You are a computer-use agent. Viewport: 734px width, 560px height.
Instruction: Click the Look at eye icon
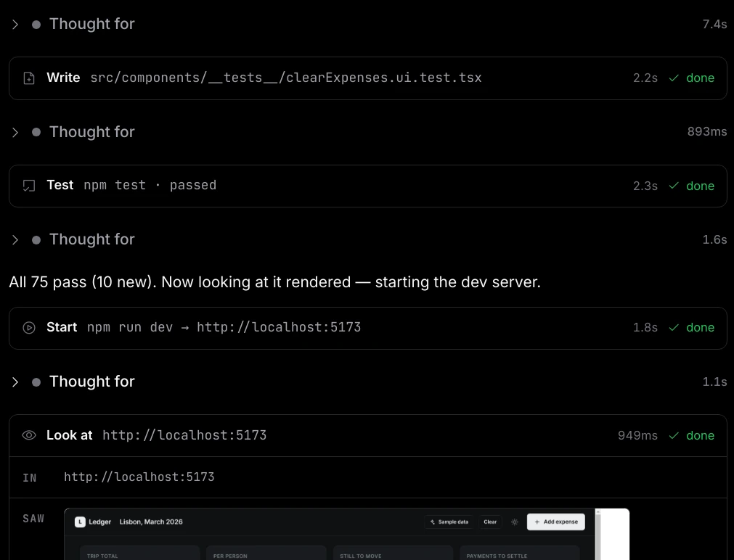[x=29, y=435]
